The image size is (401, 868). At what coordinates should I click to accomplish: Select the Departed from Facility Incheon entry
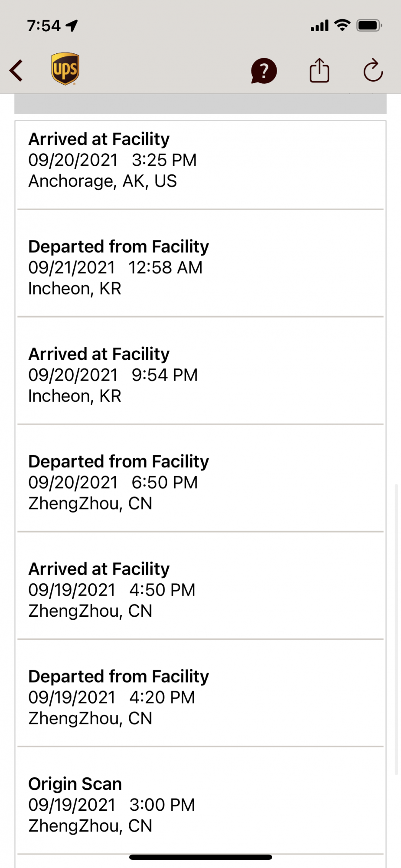pos(199,267)
